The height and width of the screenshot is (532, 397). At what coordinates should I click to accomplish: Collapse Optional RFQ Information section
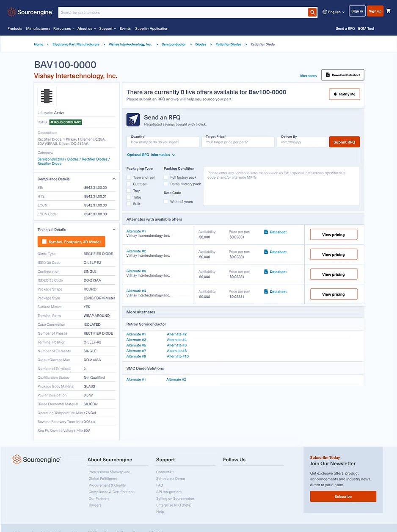tap(152, 155)
